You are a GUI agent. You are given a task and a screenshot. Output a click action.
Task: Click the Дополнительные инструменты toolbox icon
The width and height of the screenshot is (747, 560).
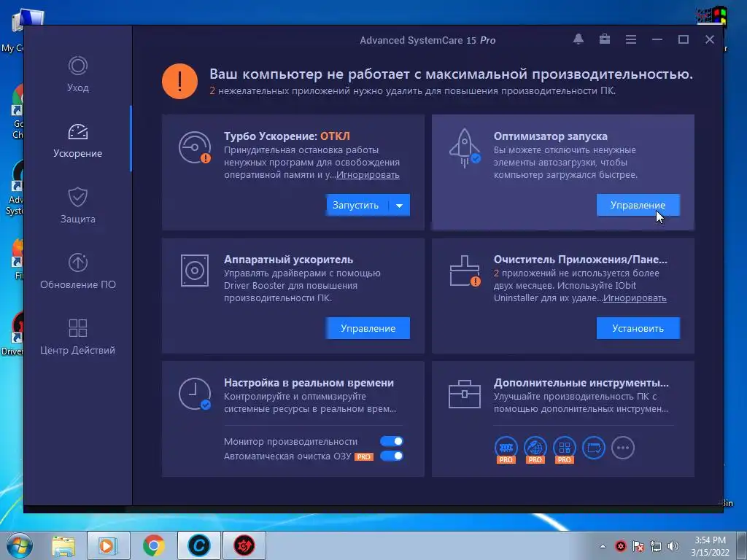(x=465, y=394)
